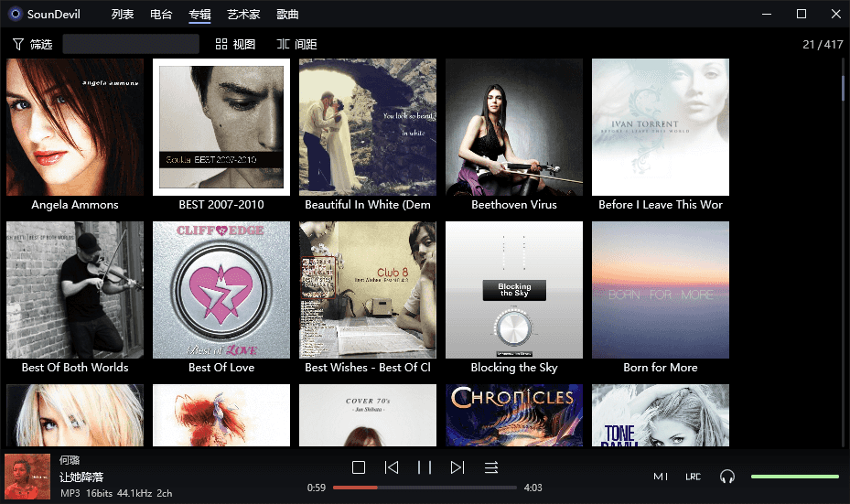The image size is (850, 504).
Task: Open the Cover 70's album cover
Action: tap(368, 415)
